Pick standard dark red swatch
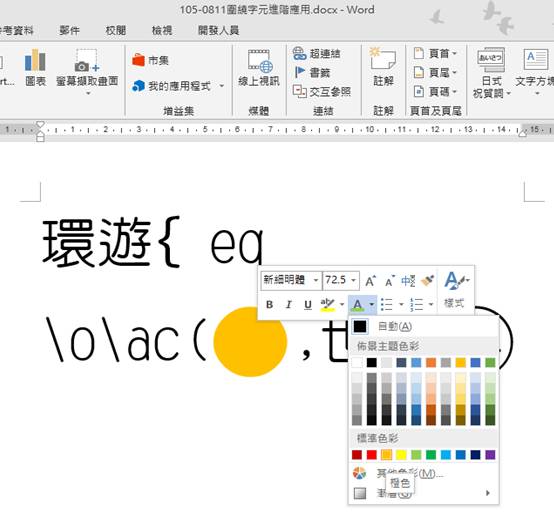554x530 pixels. 357,455
